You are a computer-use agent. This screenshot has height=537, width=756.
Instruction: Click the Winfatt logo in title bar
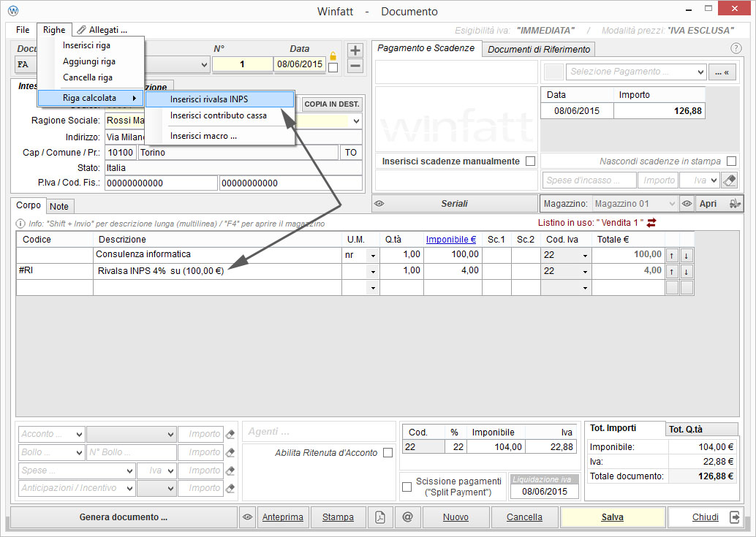coord(13,11)
